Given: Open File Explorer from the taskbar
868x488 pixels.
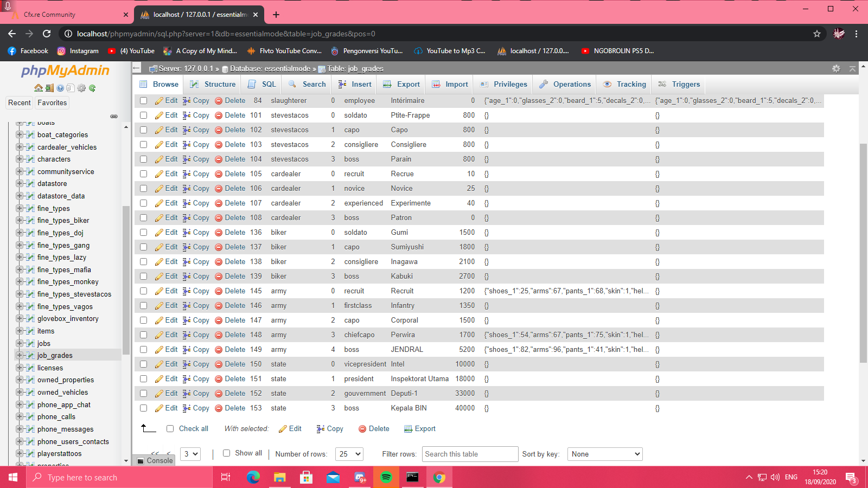Looking at the screenshot, I should (279, 477).
